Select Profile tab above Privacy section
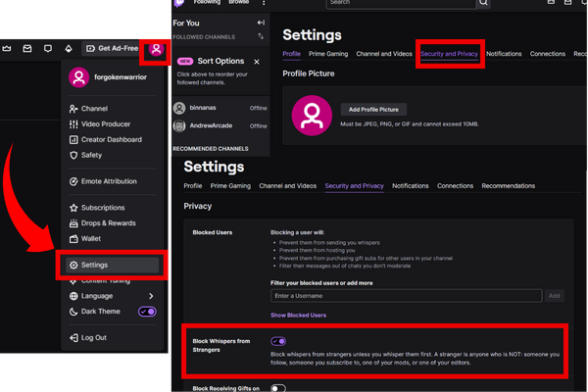The height and width of the screenshot is (392, 588). pyautogui.click(x=193, y=185)
